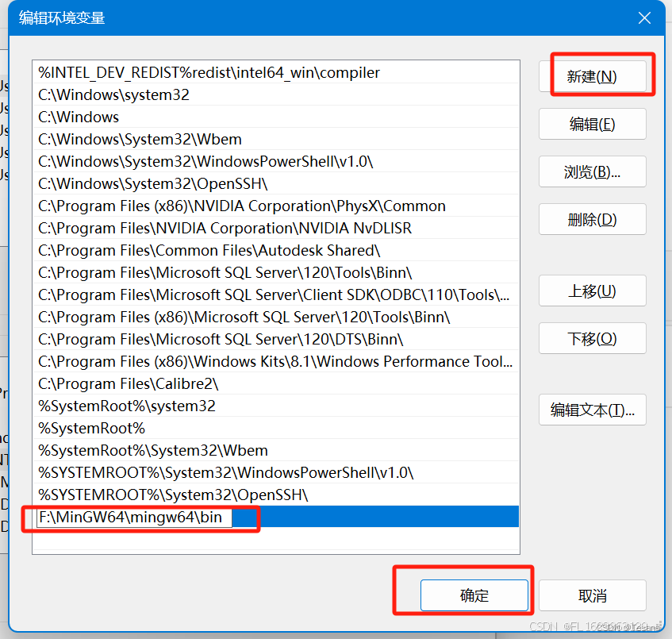Click the 删除(D) button
The height and width of the screenshot is (639, 672).
tap(592, 219)
